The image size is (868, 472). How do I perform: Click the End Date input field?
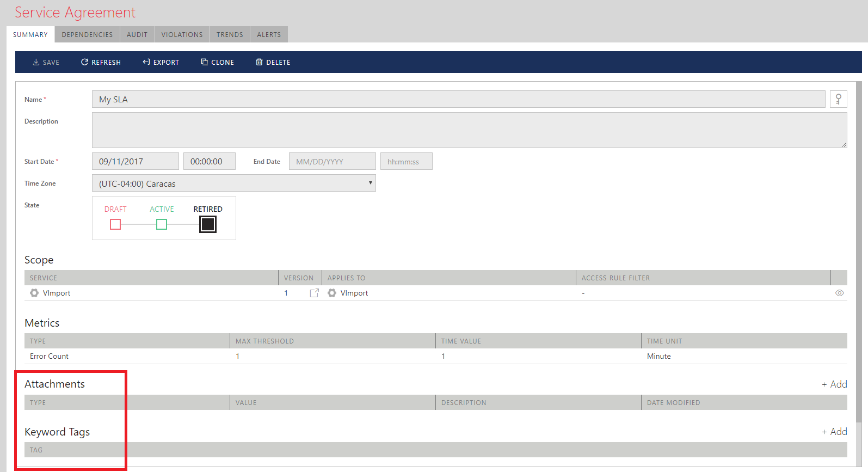(x=332, y=162)
